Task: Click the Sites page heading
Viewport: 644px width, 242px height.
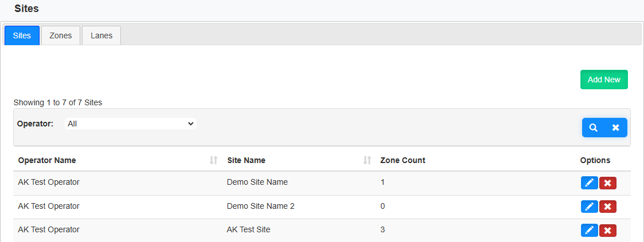Action: 27,9
